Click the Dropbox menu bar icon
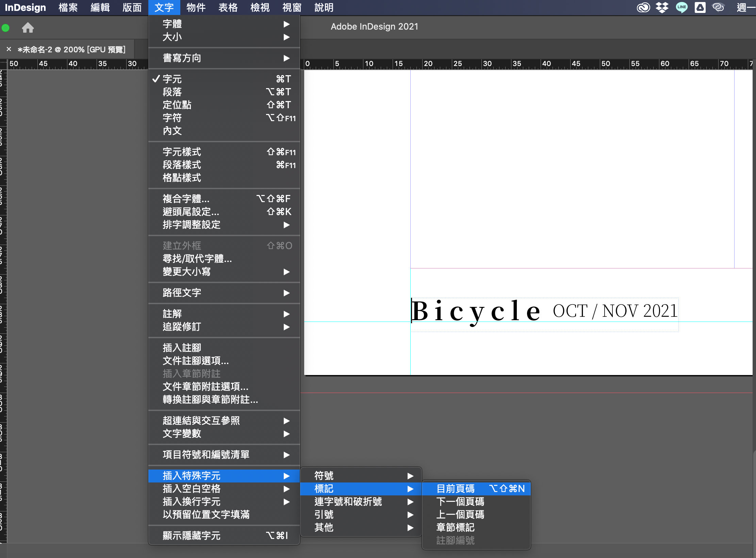The width and height of the screenshot is (756, 558). 662,7
